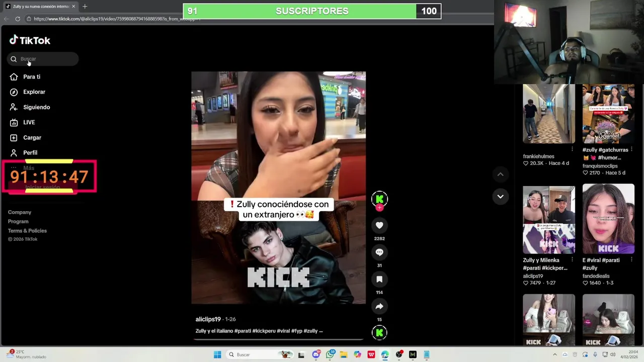Open WhatsApp from the taskbar

[x=330, y=354]
